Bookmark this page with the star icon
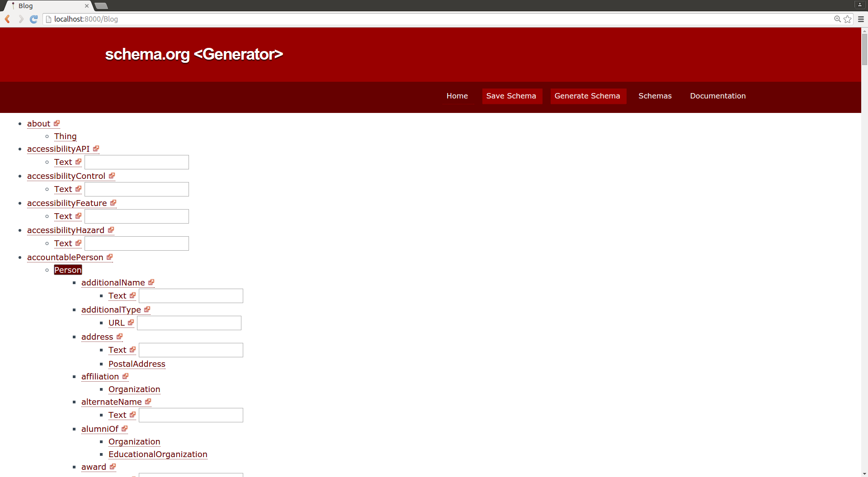The height and width of the screenshot is (477, 868). point(848,19)
